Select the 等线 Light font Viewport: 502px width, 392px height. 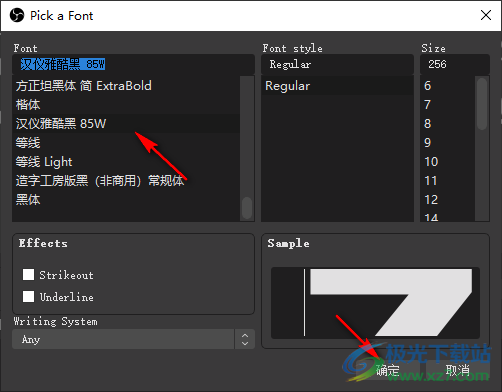pos(126,162)
